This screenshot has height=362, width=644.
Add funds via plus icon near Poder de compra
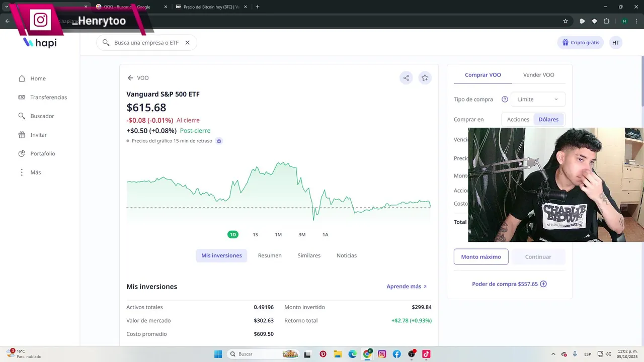coord(543,284)
